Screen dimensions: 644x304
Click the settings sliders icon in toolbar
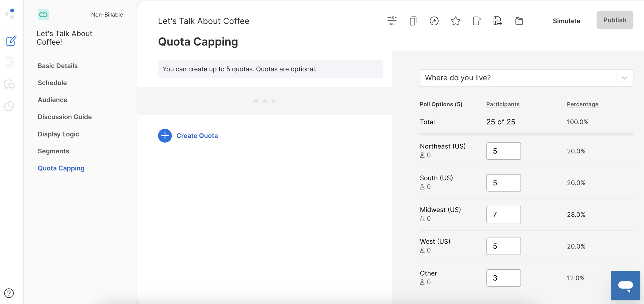click(392, 21)
